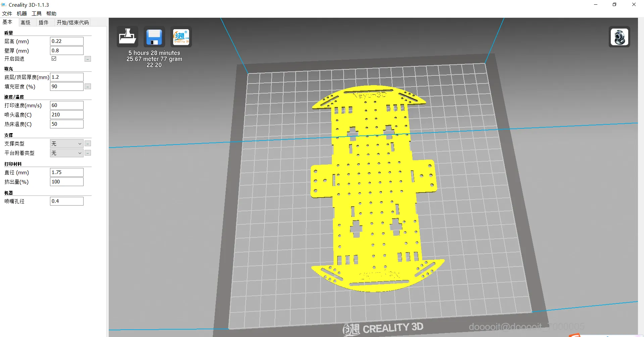Open the 机器 menu
Image resolution: width=644 pixels, height=337 pixels.
[x=22, y=13]
